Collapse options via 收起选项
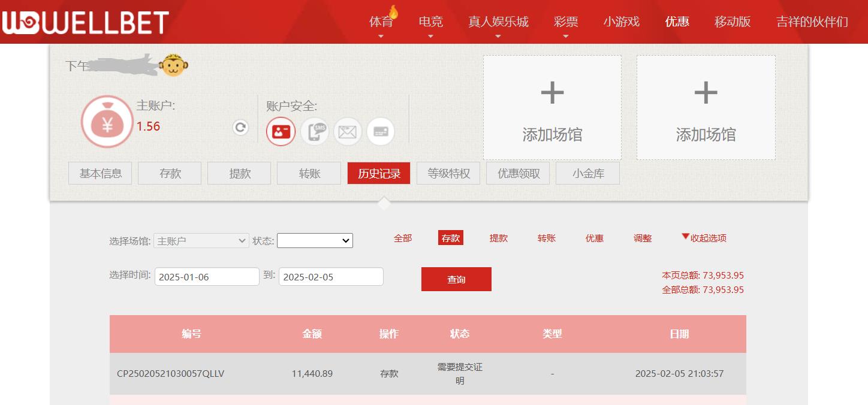The image size is (868, 405). coord(708,238)
